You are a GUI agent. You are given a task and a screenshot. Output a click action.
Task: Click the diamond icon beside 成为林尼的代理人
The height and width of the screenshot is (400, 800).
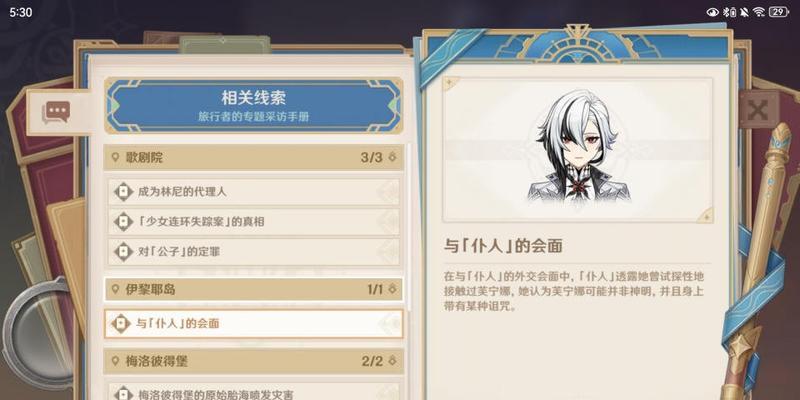tap(123, 192)
